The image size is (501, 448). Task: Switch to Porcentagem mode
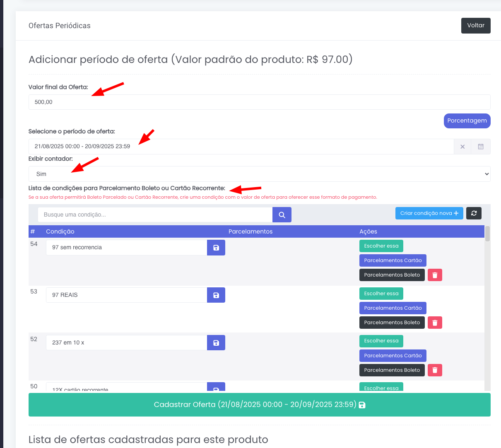point(467,121)
